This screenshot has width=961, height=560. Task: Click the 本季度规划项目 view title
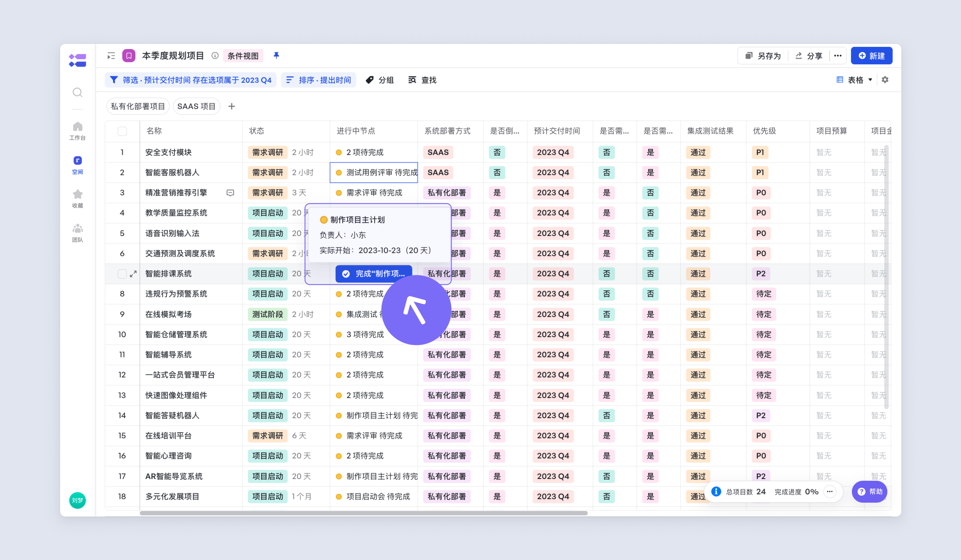click(x=173, y=56)
